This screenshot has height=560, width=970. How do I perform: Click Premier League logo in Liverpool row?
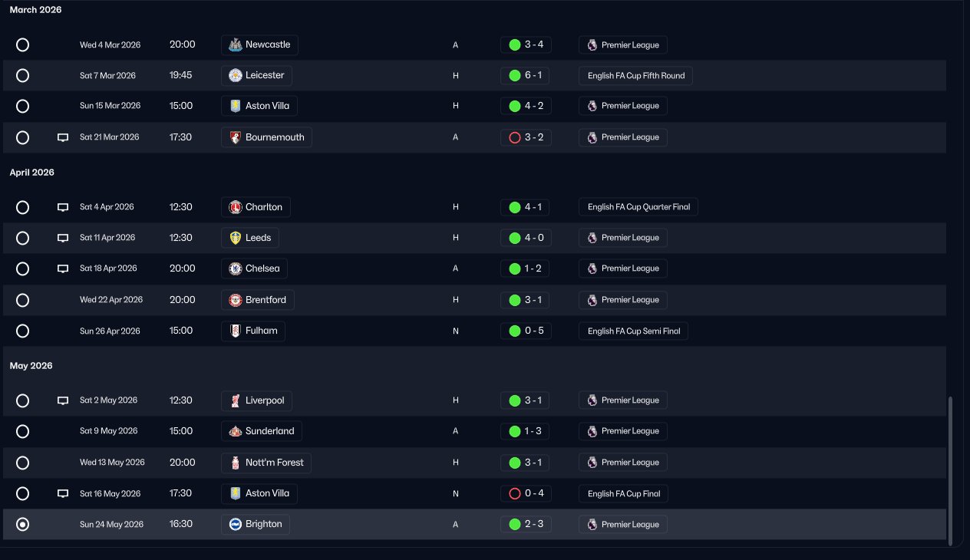(592, 400)
